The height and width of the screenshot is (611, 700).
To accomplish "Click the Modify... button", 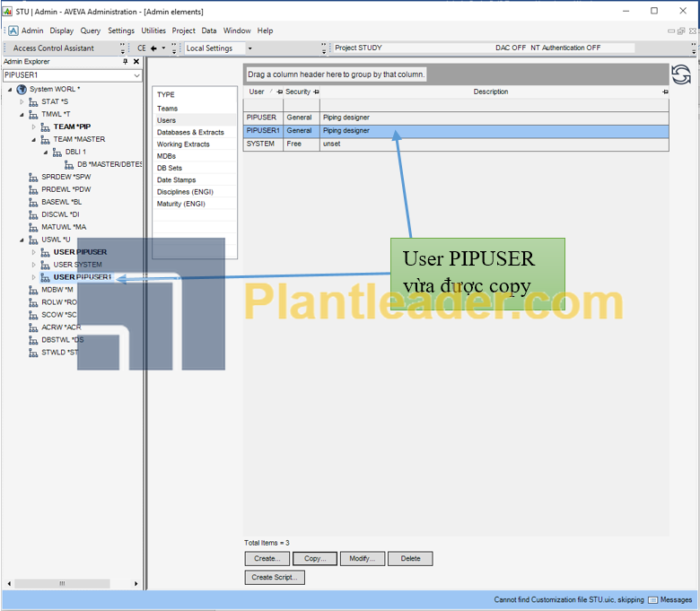I will 363,559.
